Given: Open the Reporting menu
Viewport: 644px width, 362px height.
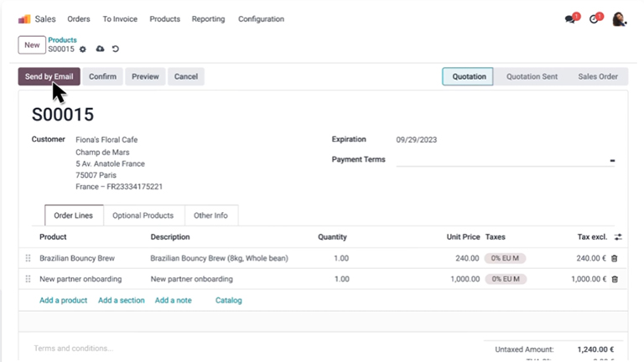Looking at the screenshot, I should [x=208, y=18].
